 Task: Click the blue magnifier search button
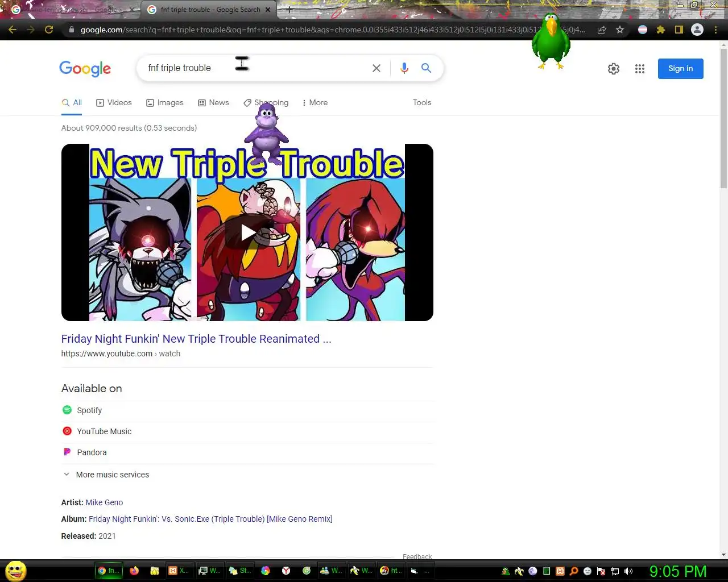click(426, 68)
